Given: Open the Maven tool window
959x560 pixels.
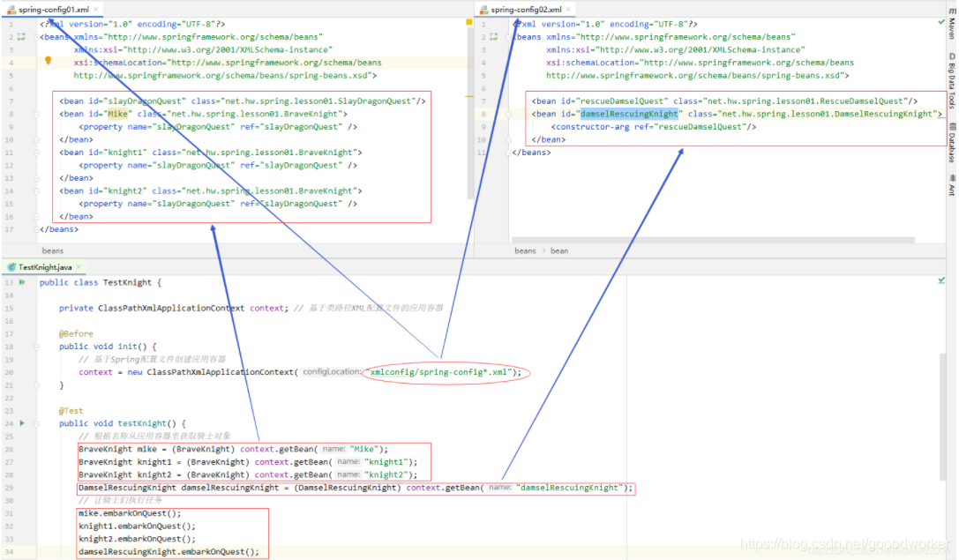Looking at the screenshot, I should [952, 25].
